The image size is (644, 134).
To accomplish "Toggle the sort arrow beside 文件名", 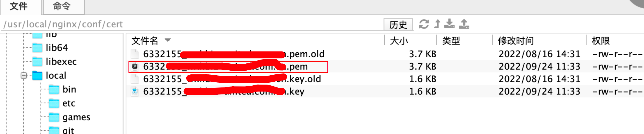I will [x=168, y=40].
